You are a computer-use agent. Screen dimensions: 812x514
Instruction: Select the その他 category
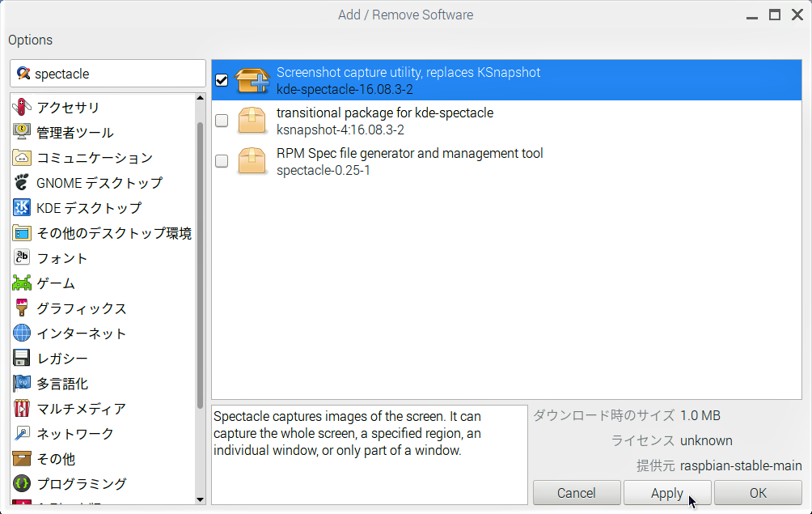(103, 459)
